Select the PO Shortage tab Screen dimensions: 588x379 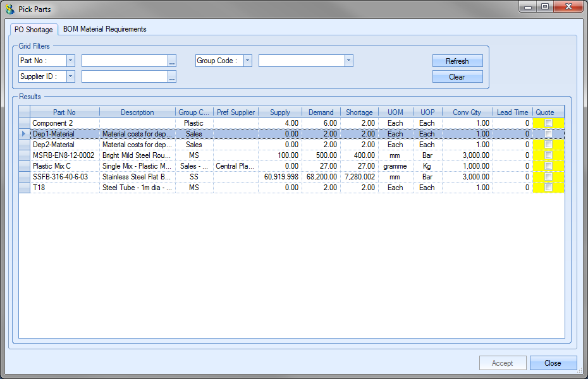[34, 30]
